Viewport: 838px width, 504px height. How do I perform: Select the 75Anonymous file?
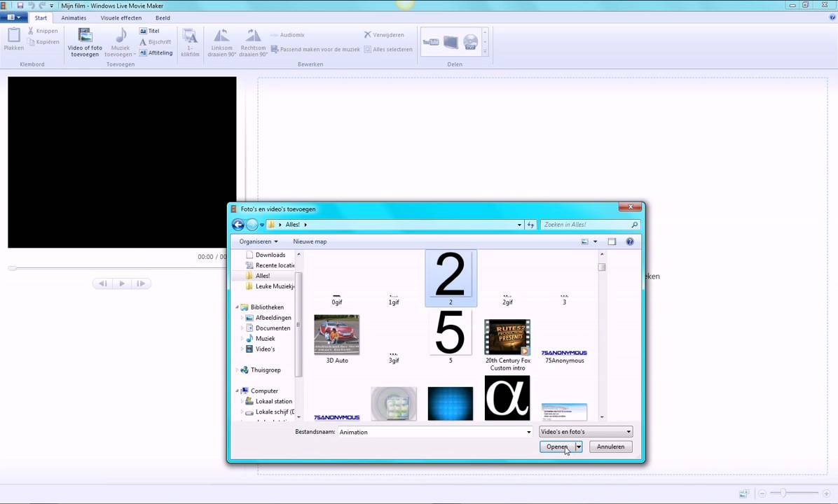(564, 356)
